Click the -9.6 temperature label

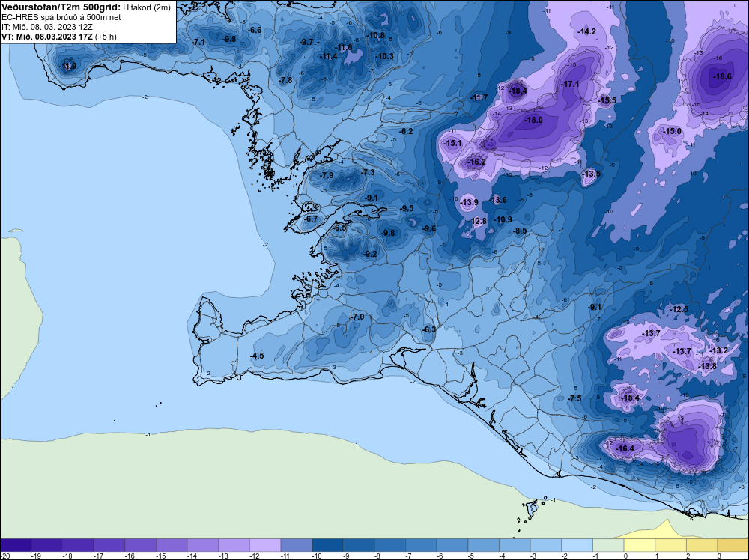click(x=429, y=228)
